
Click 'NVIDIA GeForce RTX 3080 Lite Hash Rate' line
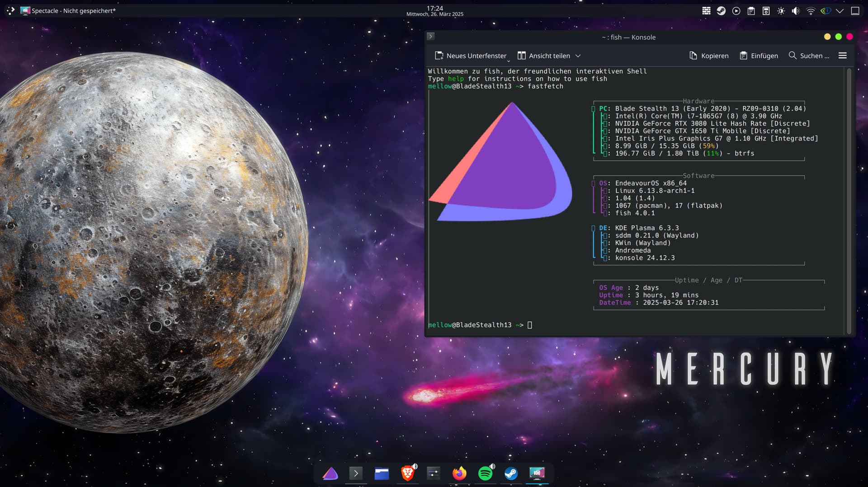tap(712, 123)
